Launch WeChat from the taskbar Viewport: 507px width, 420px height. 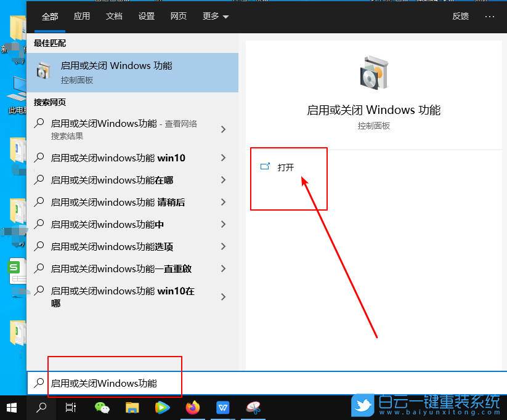(100, 407)
